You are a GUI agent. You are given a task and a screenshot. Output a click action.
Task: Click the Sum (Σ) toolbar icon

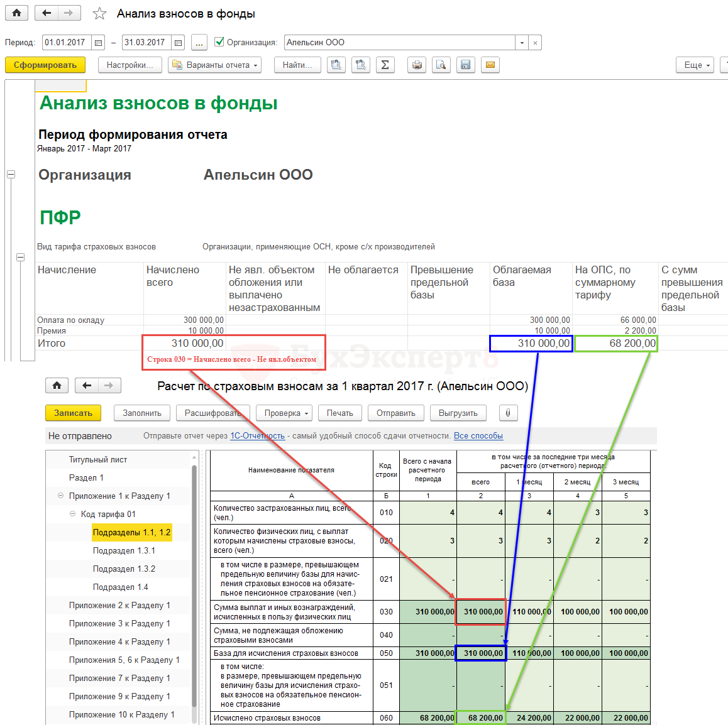(385, 65)
